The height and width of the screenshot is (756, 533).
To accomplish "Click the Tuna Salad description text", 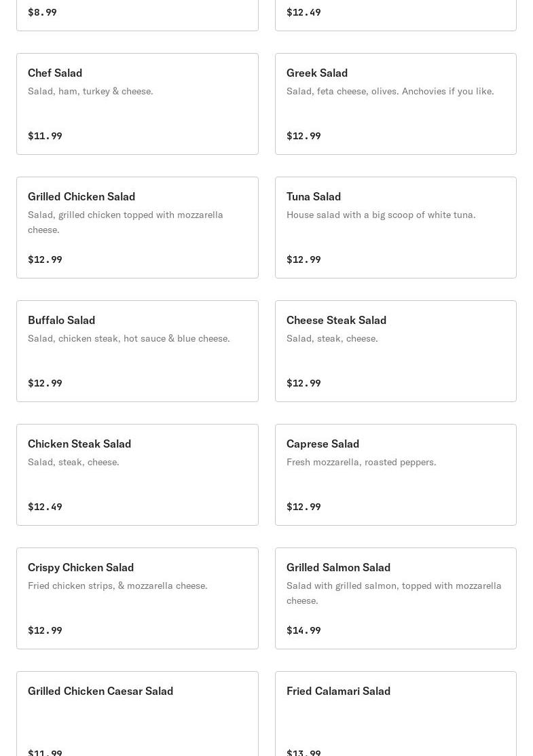I will click(381, 215).
